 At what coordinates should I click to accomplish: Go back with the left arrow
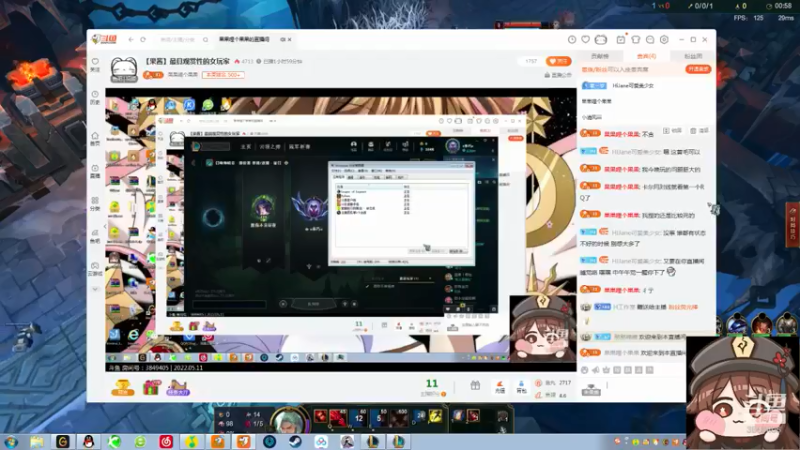pyautogui.click(x=131, y=39)
